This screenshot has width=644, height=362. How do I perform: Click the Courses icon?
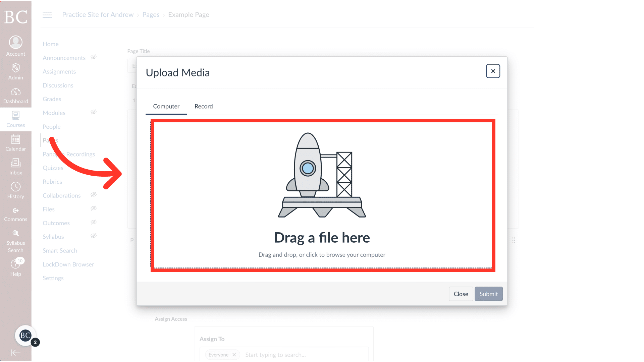point(15,116)
